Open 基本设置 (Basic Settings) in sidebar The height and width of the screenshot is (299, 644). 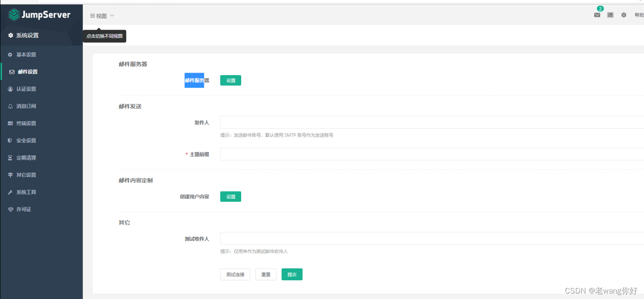[26, 54]
